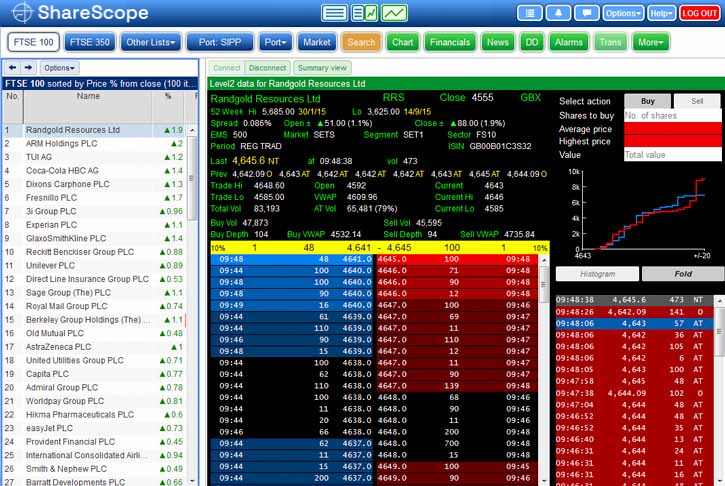Click the No. of shares input field

pyautogui.click(x=671, y=115)
